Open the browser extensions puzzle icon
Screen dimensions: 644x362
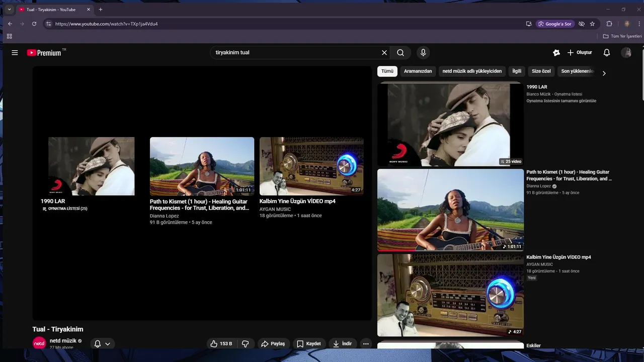(x=609, y=24)
